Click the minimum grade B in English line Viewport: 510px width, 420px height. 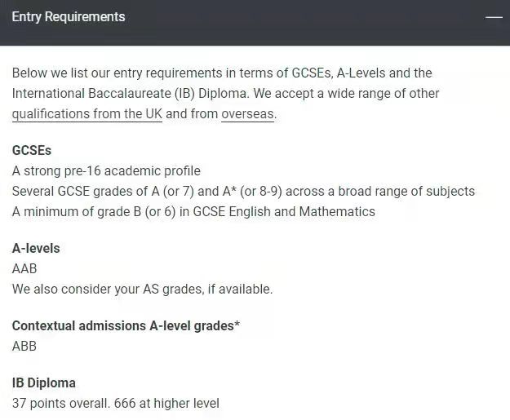(x=193, y=211)
